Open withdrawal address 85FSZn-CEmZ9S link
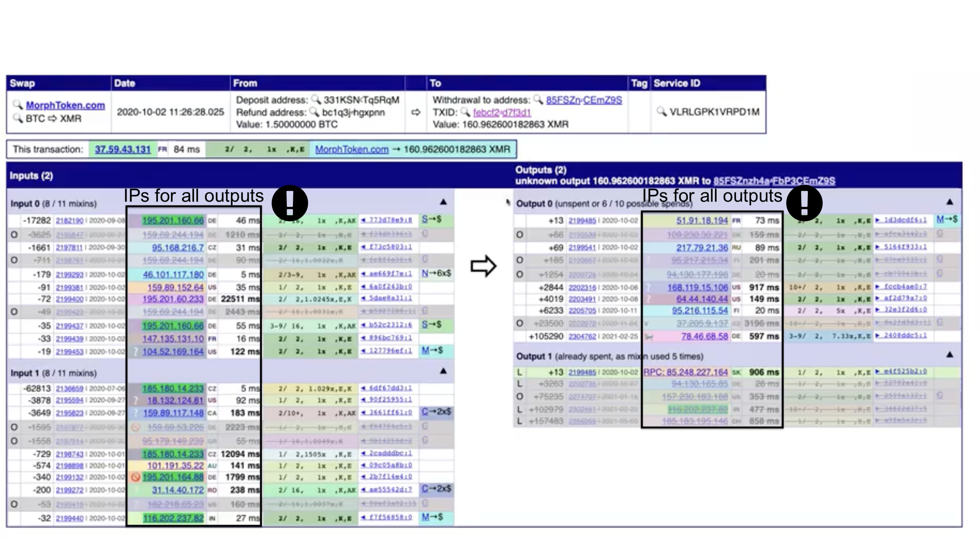The image size is (980, 540). (584, 100)
